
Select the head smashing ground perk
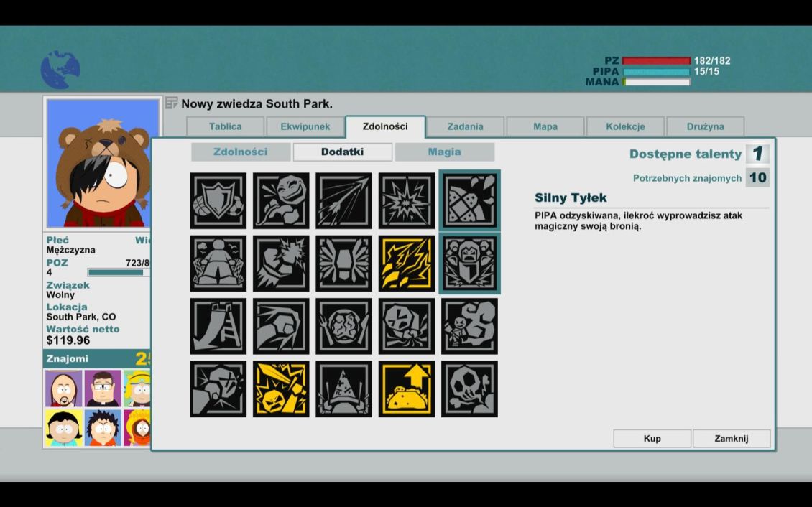point(407,326)
